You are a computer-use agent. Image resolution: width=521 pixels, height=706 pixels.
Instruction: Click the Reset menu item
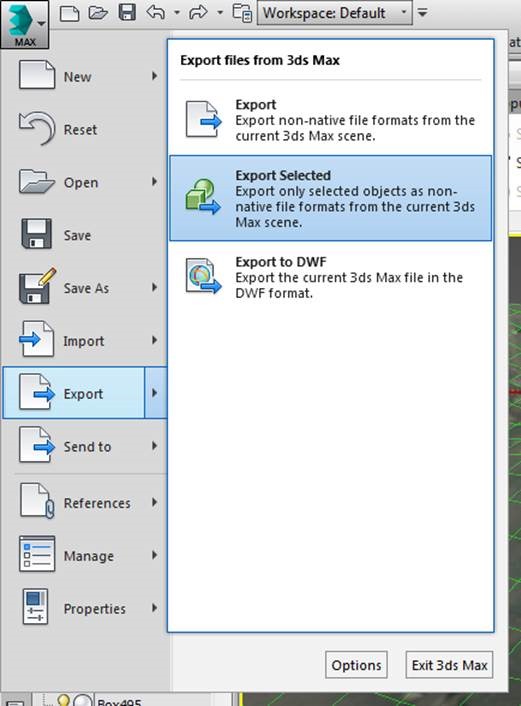[x=84, y=129]
